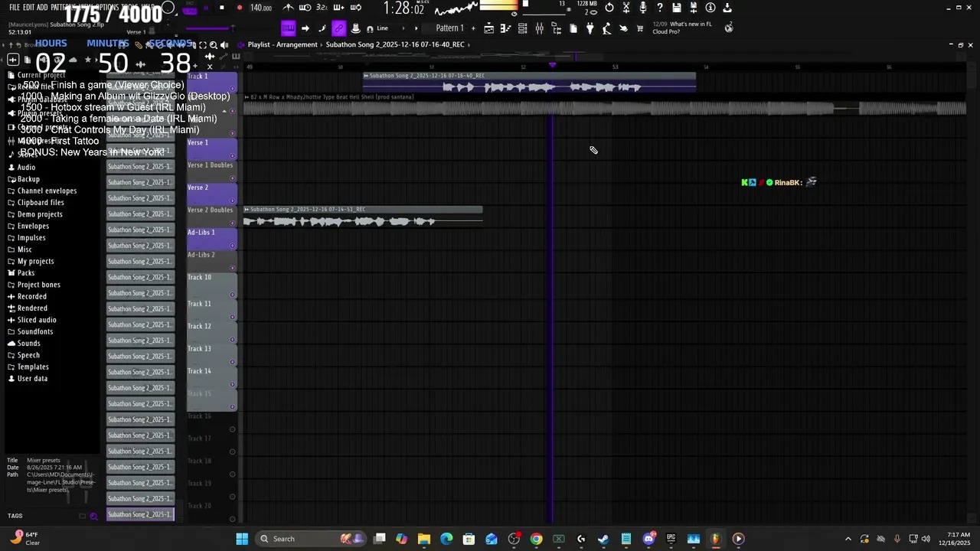Open undo history circular arrow icon

tap(609, 8)
